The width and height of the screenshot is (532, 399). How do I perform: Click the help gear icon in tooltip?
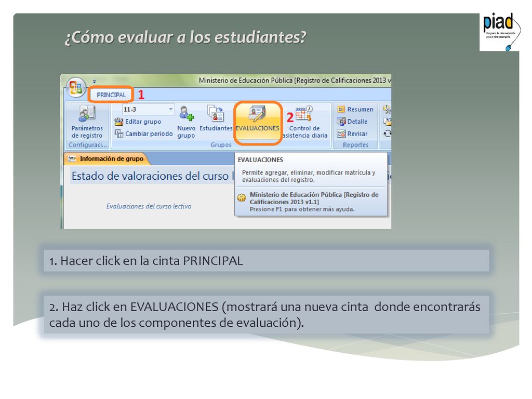[242, 198]
